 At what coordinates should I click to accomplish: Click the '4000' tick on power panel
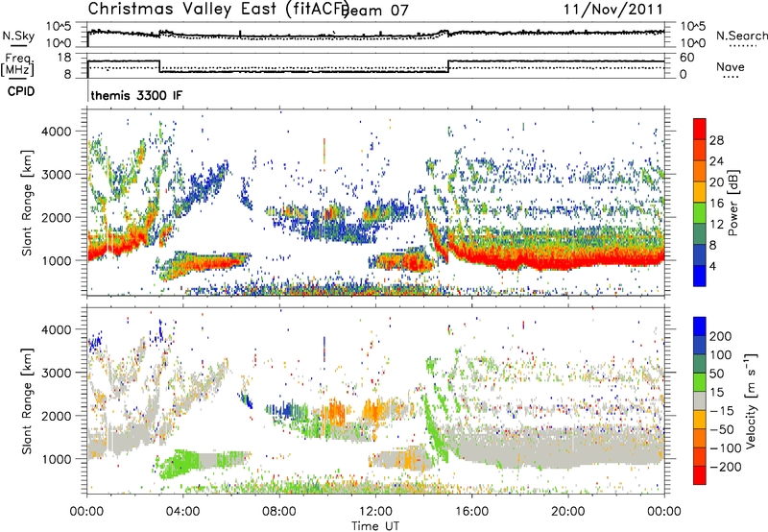click(56, 132)
